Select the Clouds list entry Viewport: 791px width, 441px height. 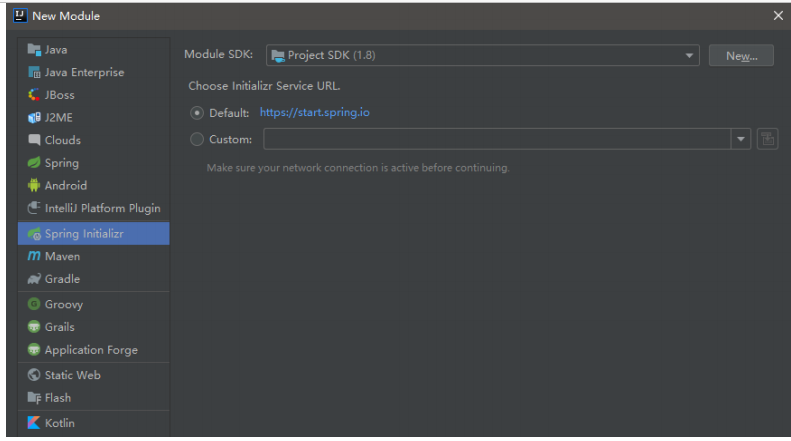(x=93, y=140)
